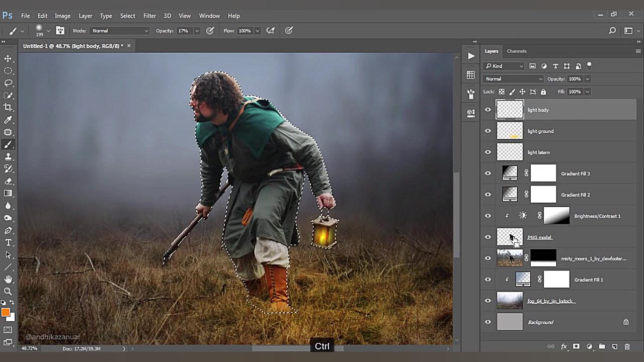Screen dimensions: 644x362
Task: Choose the Zoom tool
Action: (8, 291)
